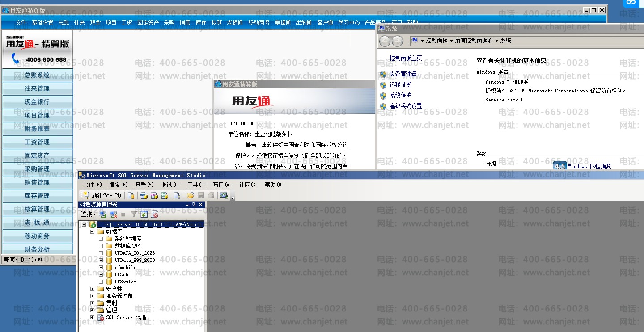The width and height of the screenshot is (644, 332).
Task: Click the Analysis Services DMX query icon
Action: click(154, 195)
